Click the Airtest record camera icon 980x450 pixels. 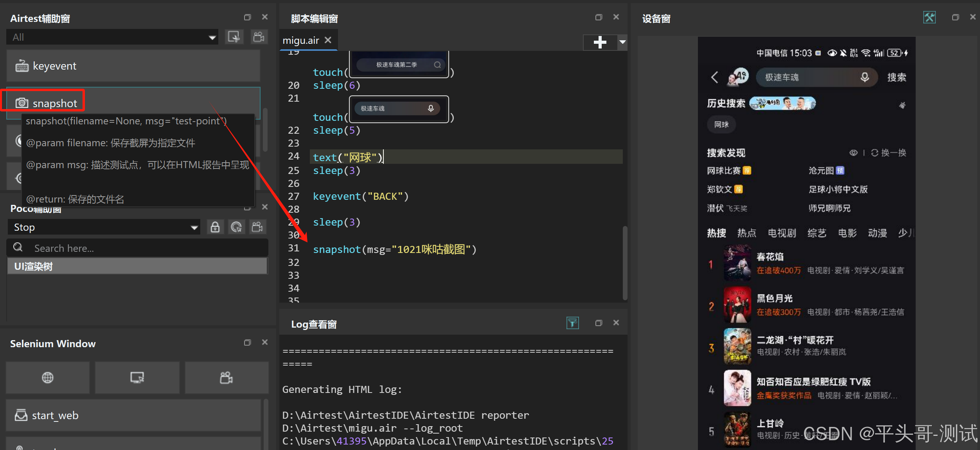(259, 37)
